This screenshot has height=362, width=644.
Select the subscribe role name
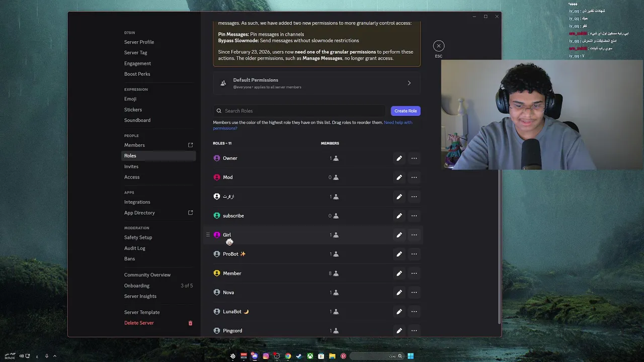[x=233, y=216]
